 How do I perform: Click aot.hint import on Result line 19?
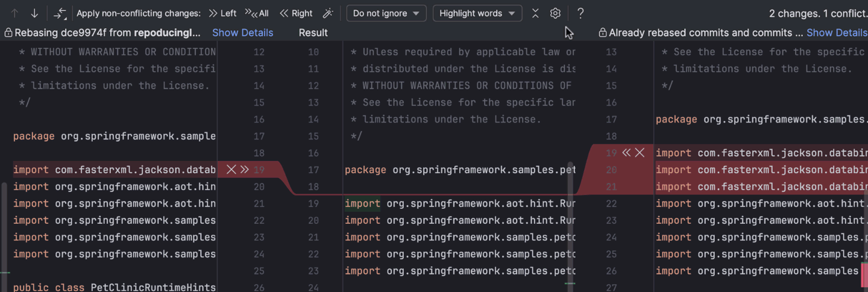[x=460, y=203]
